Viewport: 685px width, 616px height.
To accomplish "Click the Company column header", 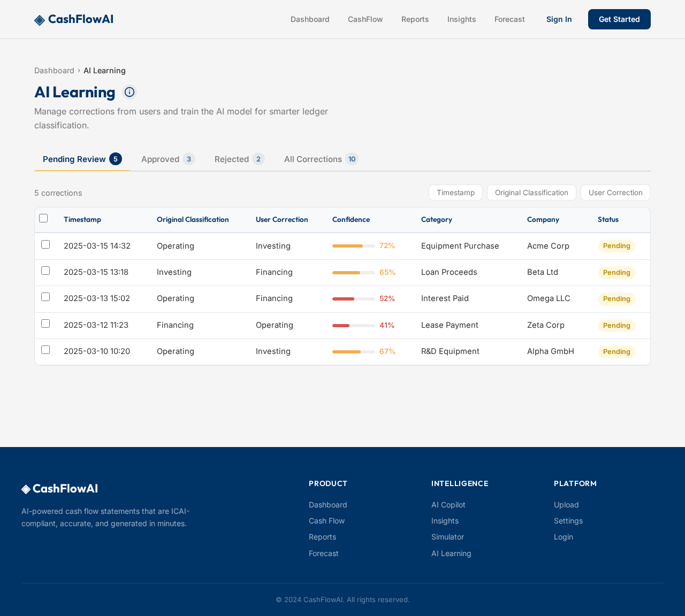I will [x=543, y=220].
